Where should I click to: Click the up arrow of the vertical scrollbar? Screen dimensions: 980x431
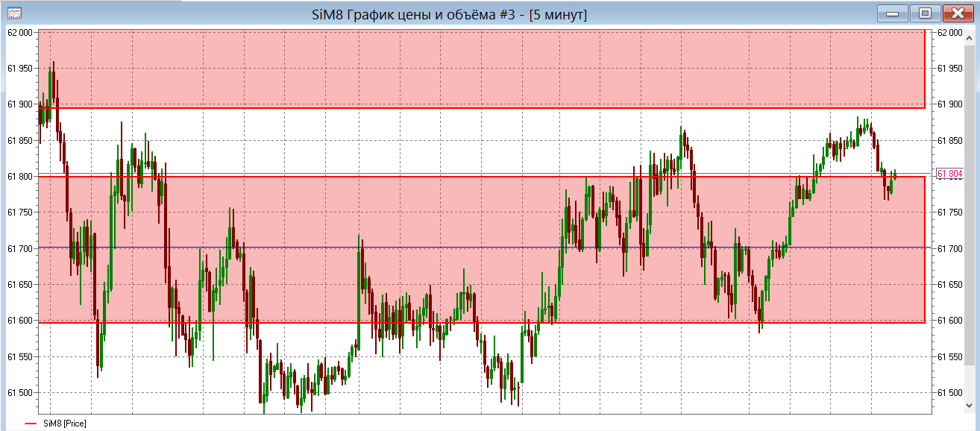point(969,38)
